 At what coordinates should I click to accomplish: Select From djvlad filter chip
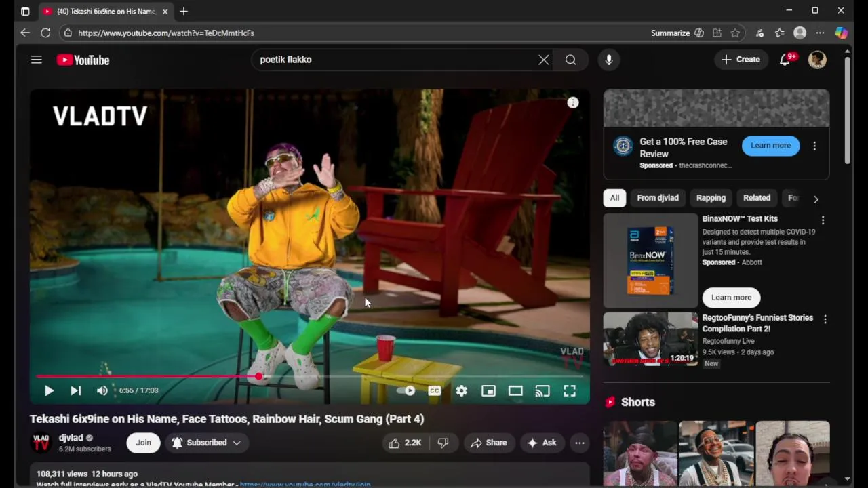coord(657,198)
